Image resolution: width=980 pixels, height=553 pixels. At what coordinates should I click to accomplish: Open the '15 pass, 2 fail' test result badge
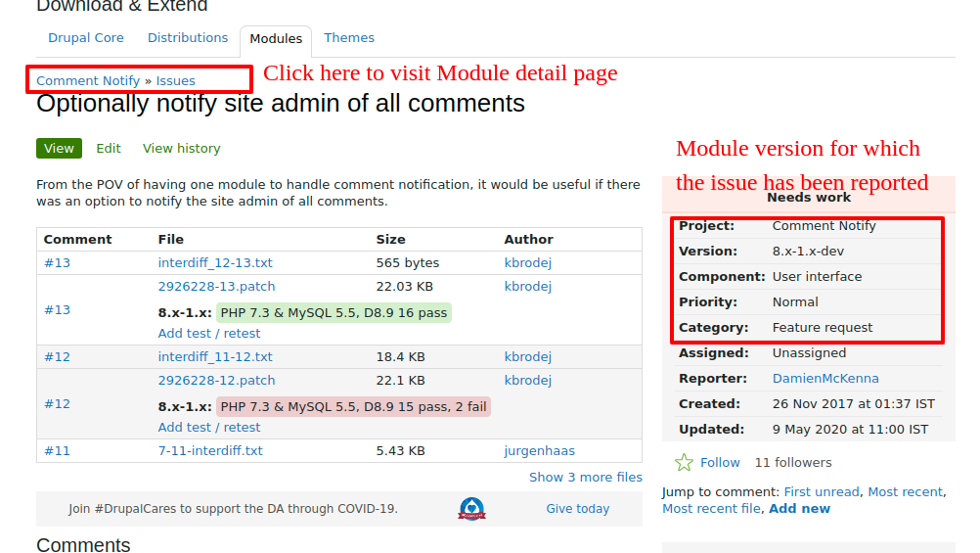click(353, 406)
